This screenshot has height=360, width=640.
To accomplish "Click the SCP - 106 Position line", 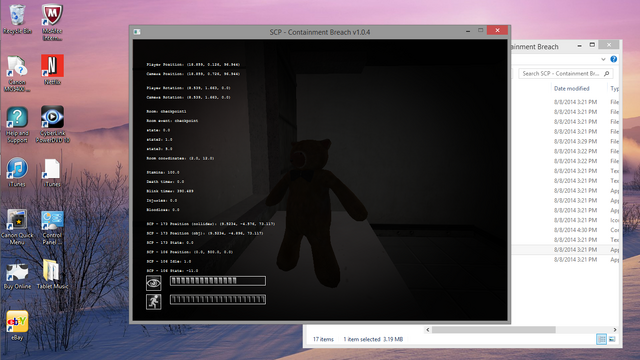I will (189, 252).
